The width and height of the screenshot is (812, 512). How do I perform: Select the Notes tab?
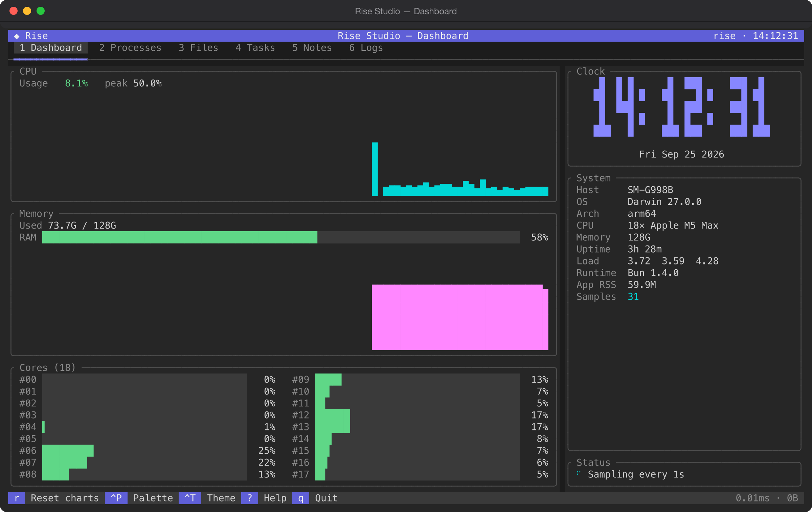click(x=312, y=48)
